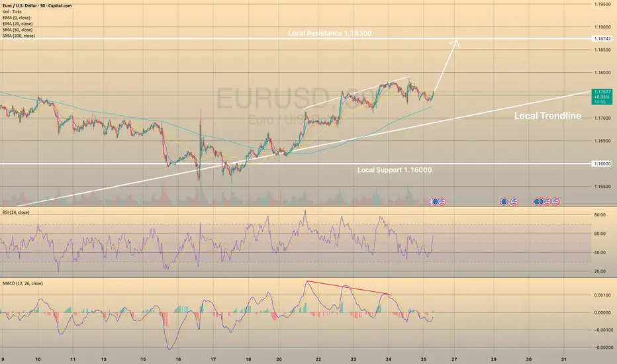The image size is (617, 364).
Task: Click date 10 on the time axis
Action: tap(38, 359)
